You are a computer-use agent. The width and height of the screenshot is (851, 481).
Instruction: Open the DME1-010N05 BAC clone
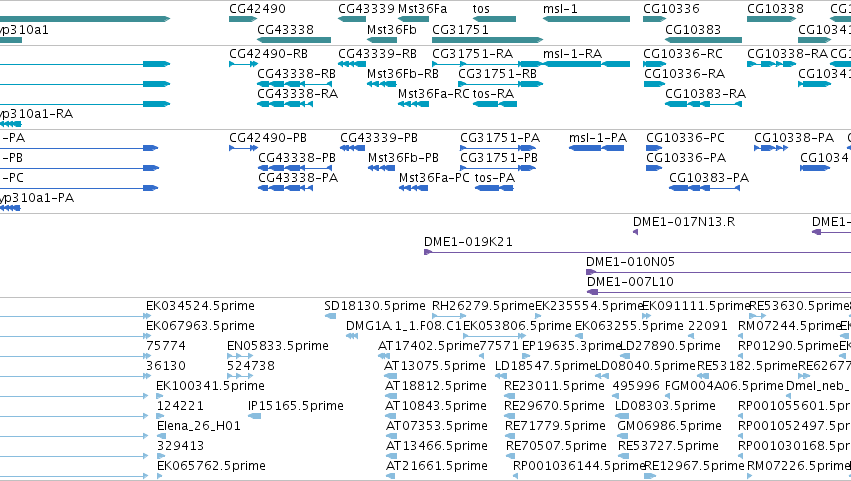coord(719,272)
